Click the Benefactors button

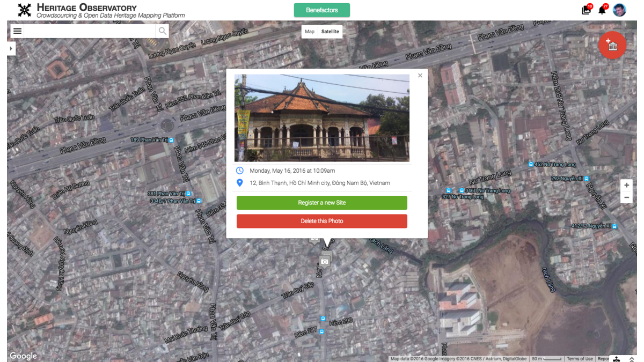coord(322,10)
